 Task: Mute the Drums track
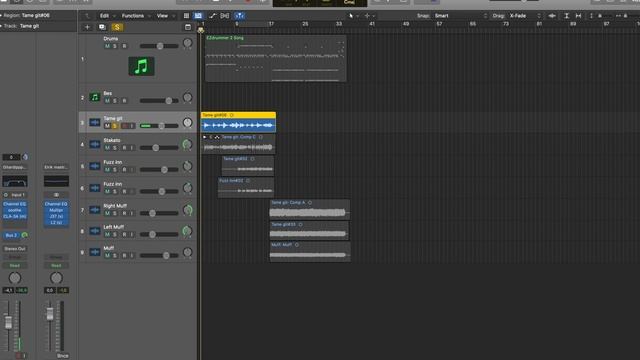tap(107, 46)
